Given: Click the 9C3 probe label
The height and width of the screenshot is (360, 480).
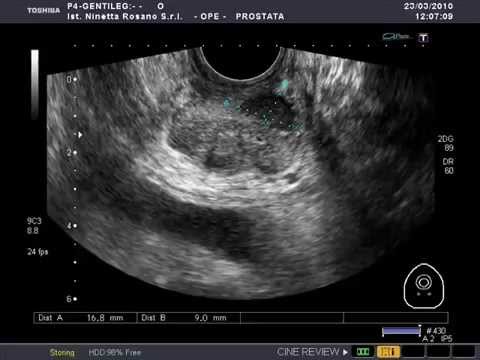Looking at the screenshot, I should tap(34, 221).
